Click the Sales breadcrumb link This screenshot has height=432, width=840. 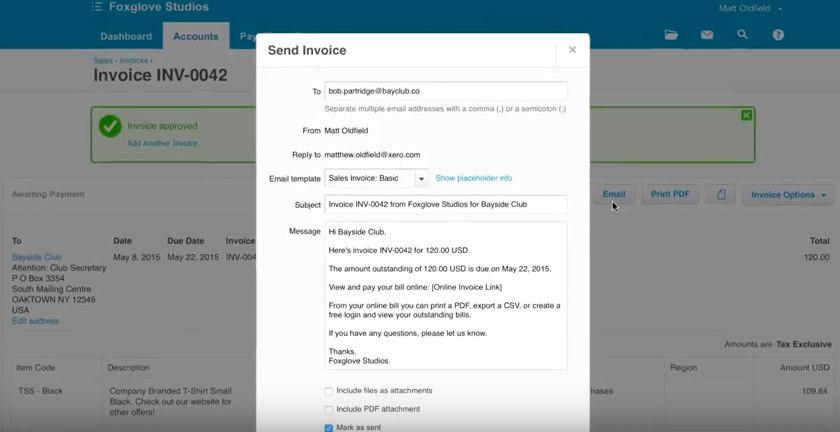click(103, 61)
